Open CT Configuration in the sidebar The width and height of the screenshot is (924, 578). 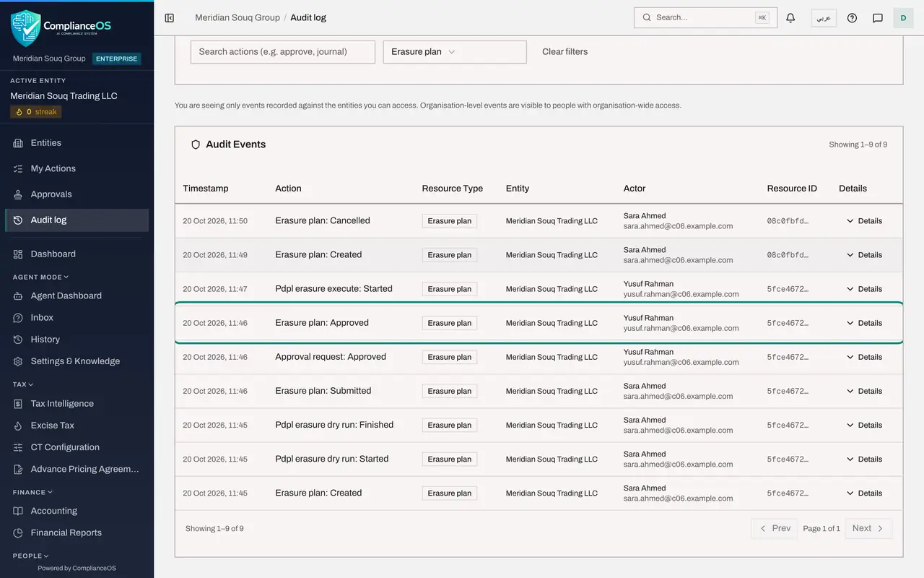(77, 447)
